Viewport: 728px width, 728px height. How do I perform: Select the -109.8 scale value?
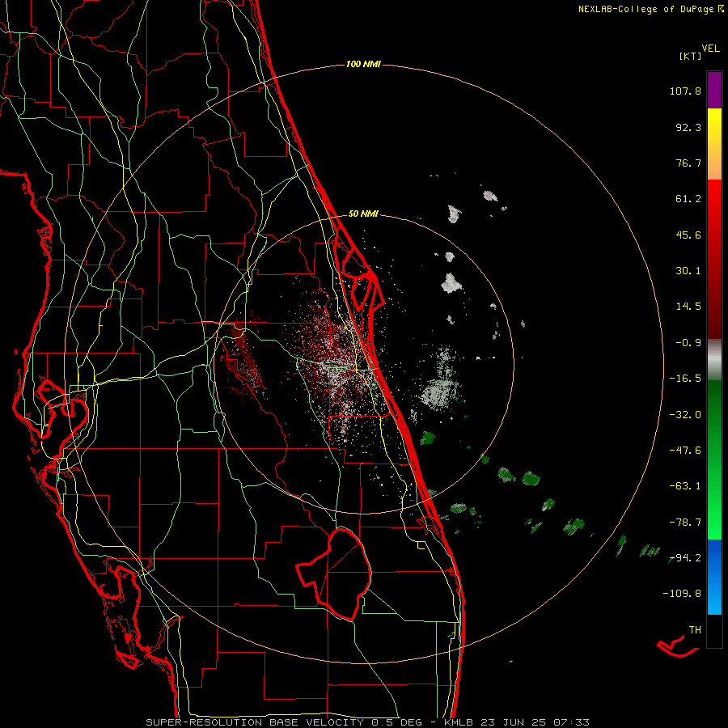pos(682,594)
